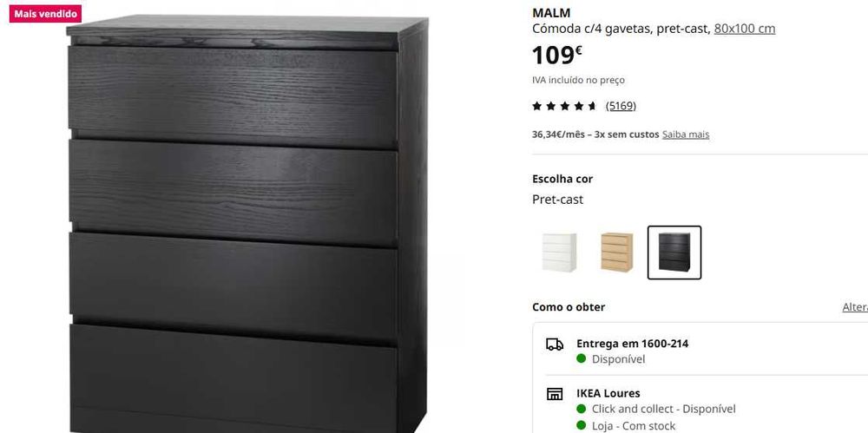Click green availability dot beside Disponível
Viewport: 868px width, 433px height.
[582, 358]
